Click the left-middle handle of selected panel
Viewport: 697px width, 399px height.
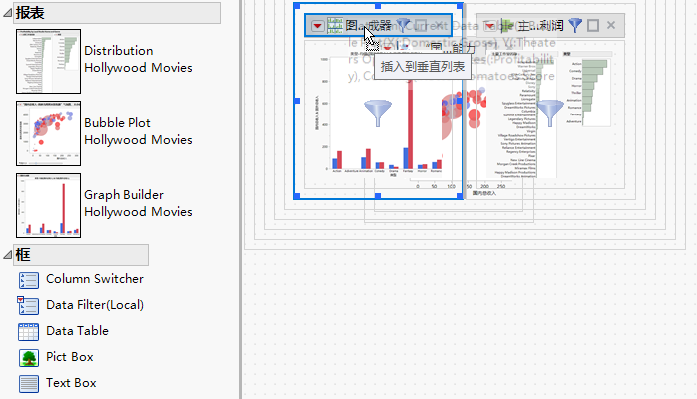pyautogui.click(x=297, y=101)
